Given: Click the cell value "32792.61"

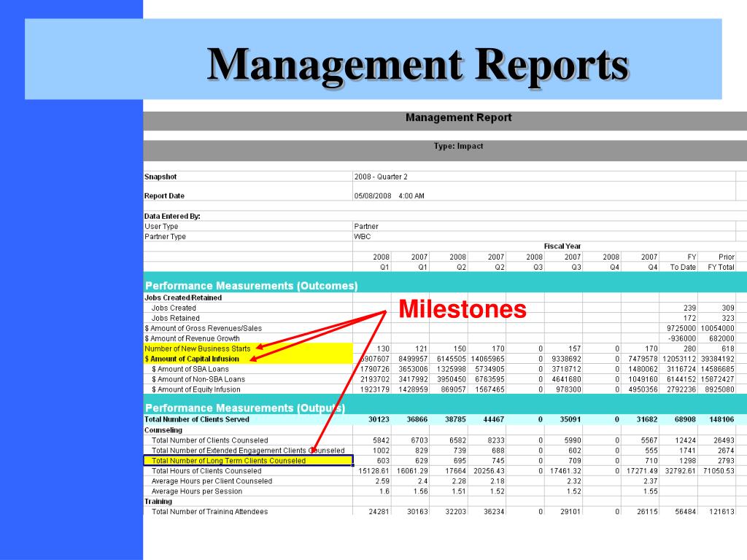Looking at the screenshot, I should (681, 471).
